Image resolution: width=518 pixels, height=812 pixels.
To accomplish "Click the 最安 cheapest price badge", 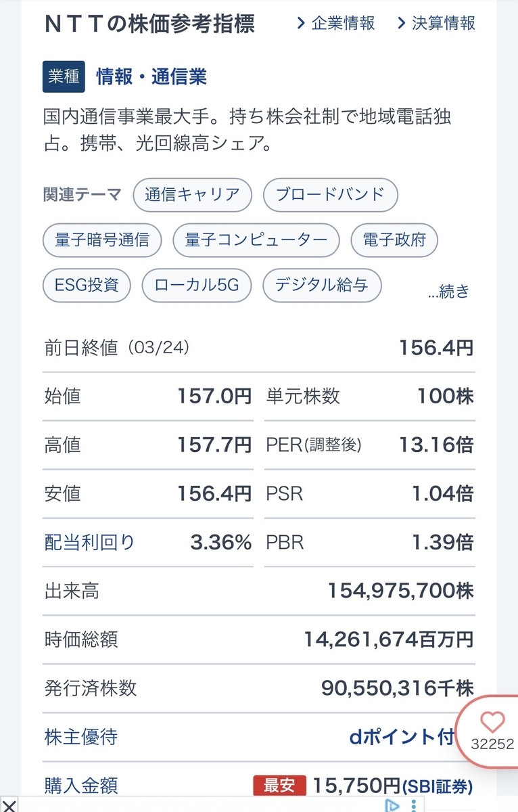I will tap(279, 786).
